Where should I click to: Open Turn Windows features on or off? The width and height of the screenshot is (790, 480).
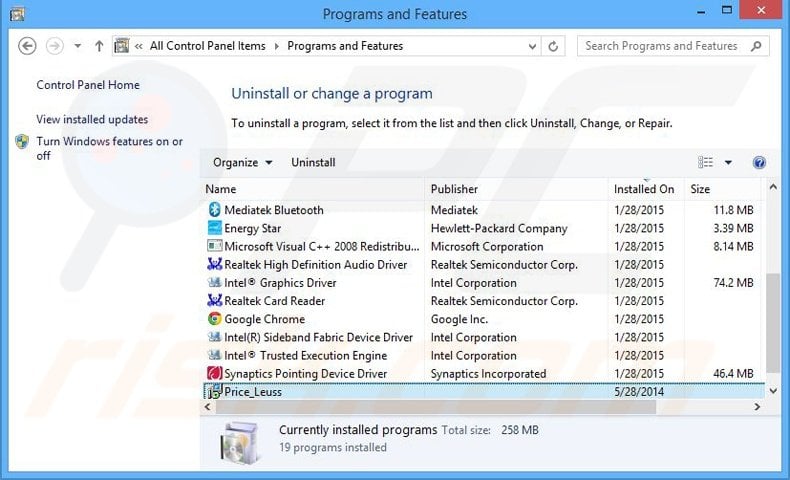[109, 148]
